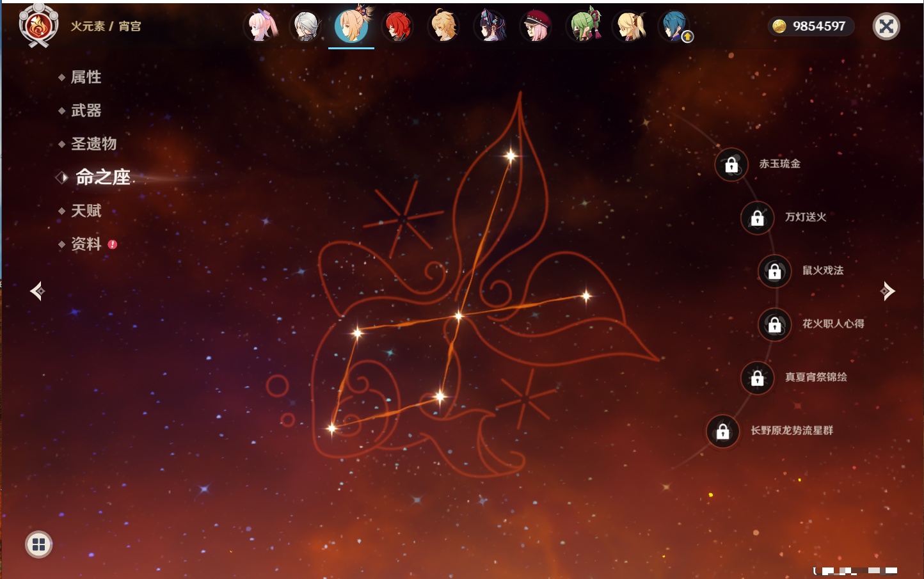Click the 鼠火戏法 constellation label
The image size is (924, 579).
coord(823,270)
